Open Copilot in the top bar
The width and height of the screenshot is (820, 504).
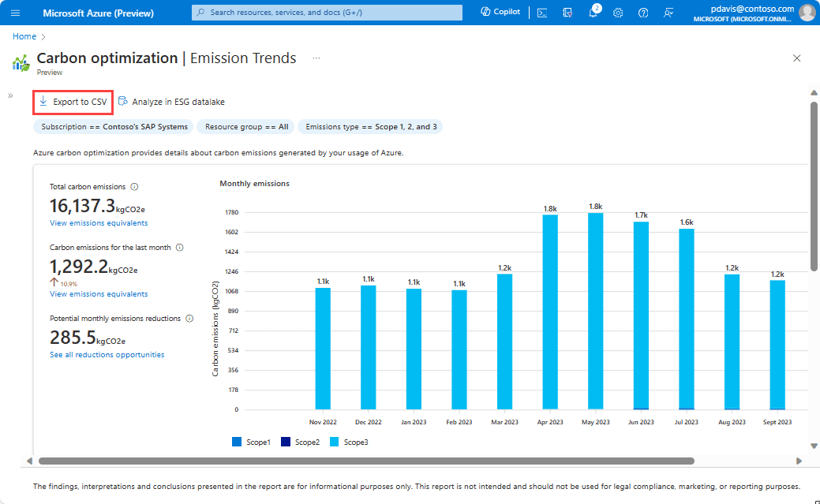point(500,13)
